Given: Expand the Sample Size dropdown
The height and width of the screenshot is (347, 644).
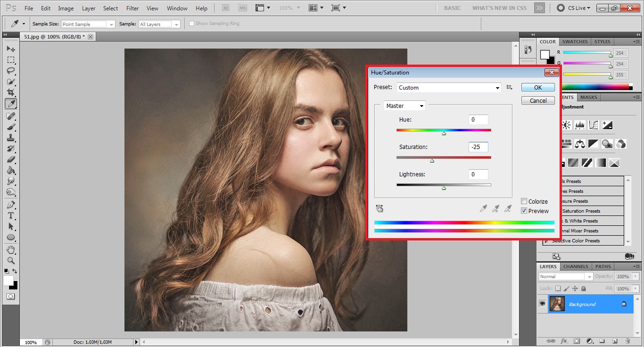Looking at the screenshot, I should click(x=88, y=24).
